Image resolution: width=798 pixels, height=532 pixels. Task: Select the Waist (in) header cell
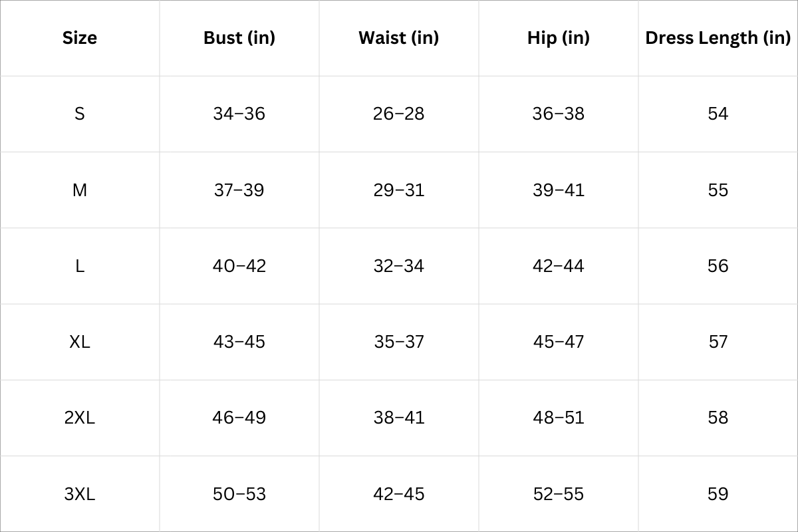(x=399, y=38)
